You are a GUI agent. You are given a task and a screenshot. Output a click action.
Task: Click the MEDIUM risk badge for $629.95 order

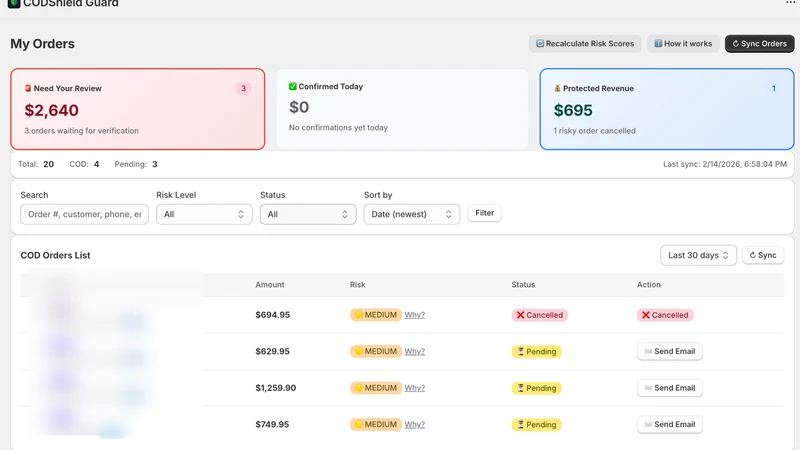[376, 352]
